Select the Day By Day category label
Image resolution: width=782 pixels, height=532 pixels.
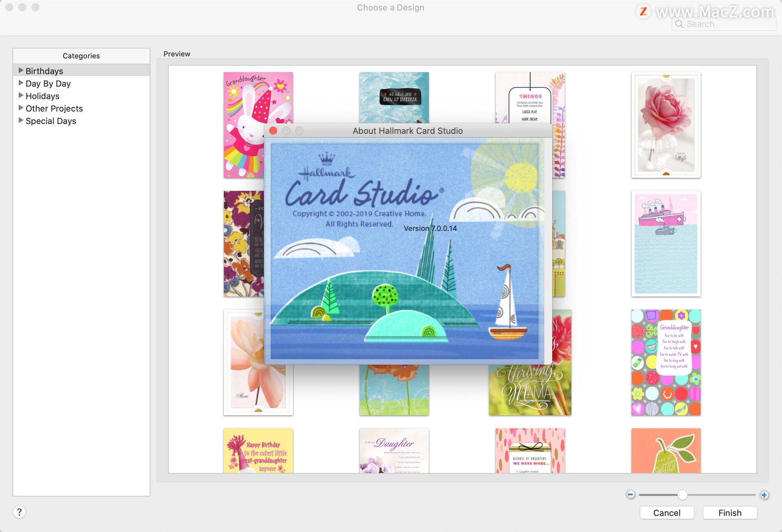point(48,83)
